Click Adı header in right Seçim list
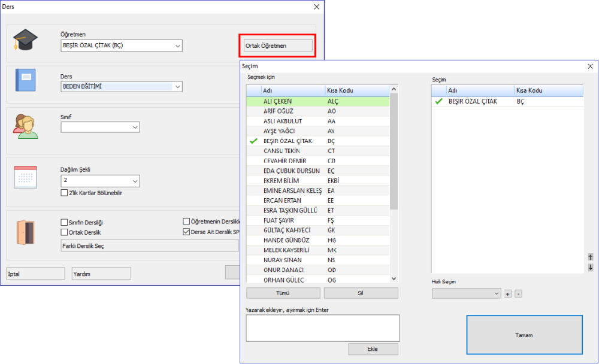This screenshot has height=364, width=599. (480, 90)
